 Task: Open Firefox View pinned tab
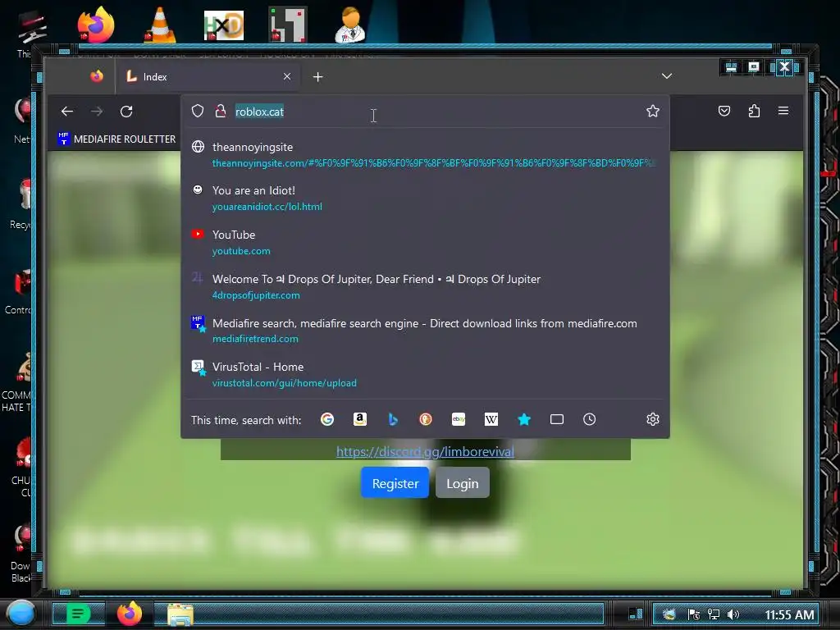(97, 76)
